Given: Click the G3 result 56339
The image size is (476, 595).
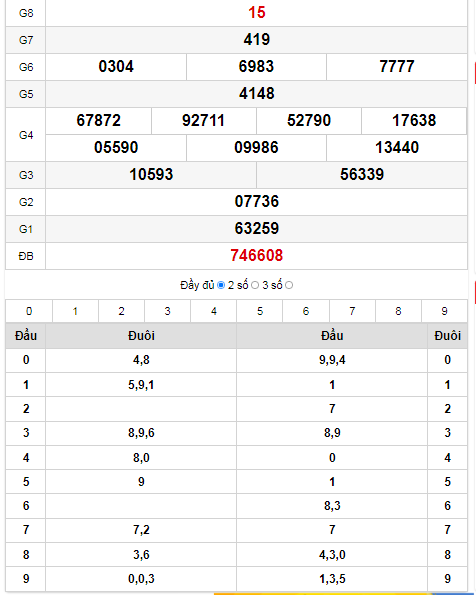Looking at the screenshot, I should pyautogui.click(x=362, y=175).
